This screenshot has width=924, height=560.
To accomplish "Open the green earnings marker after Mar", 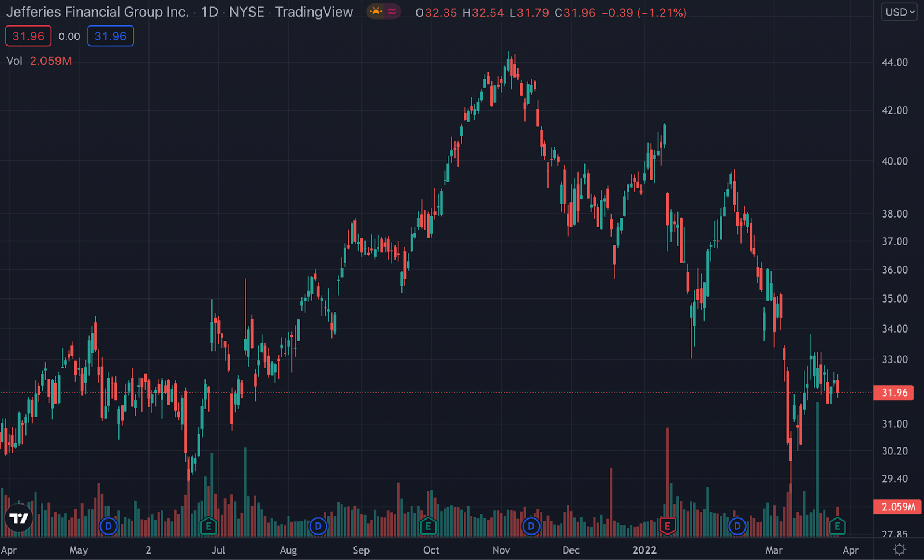I will (837, 526).
